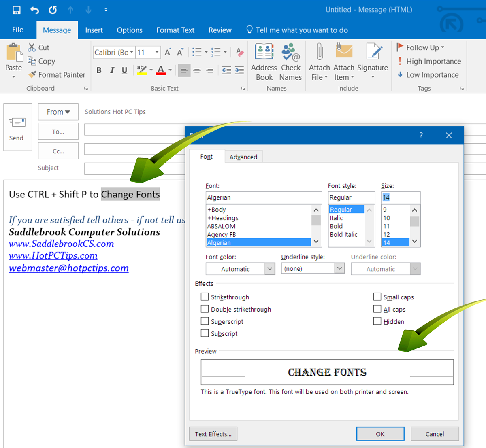
Task: Switch to the Insert ribbon tab
Action: click(94, 30)
